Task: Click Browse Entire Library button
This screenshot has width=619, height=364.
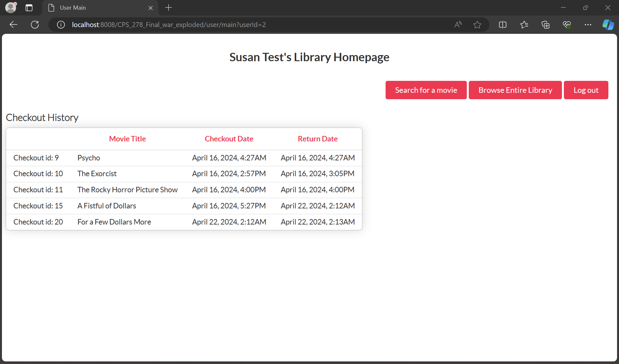Action: pyautogui.click(x=515, y=90)
